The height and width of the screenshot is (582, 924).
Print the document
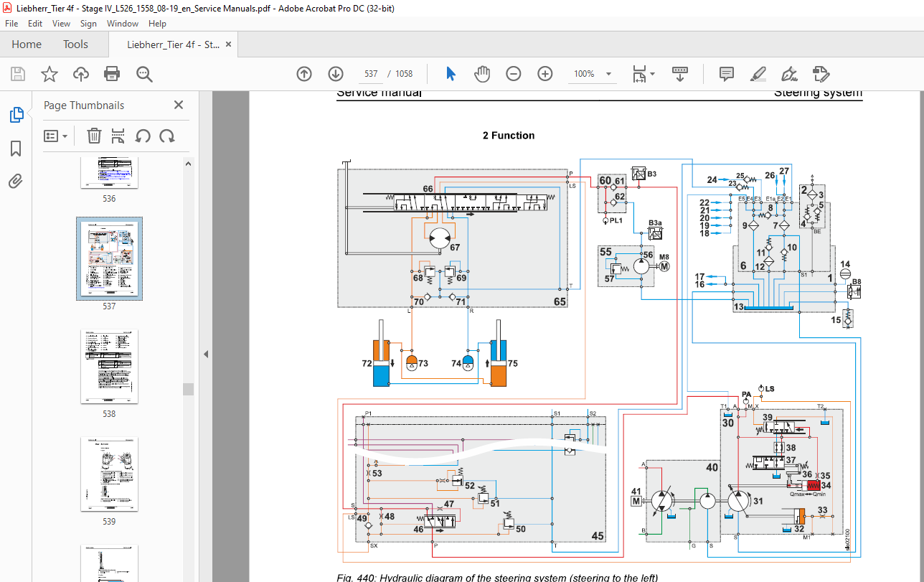(112, 74)
